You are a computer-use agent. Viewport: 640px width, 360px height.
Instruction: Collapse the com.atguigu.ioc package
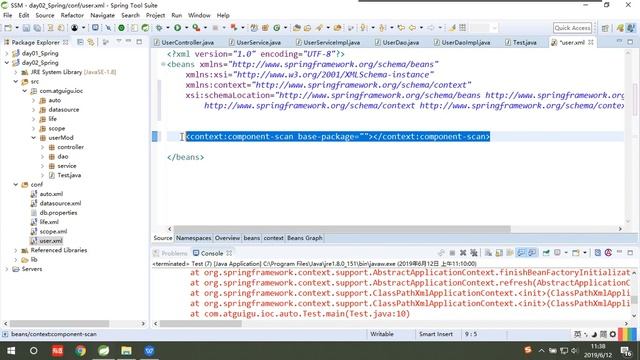click(24, 91)
